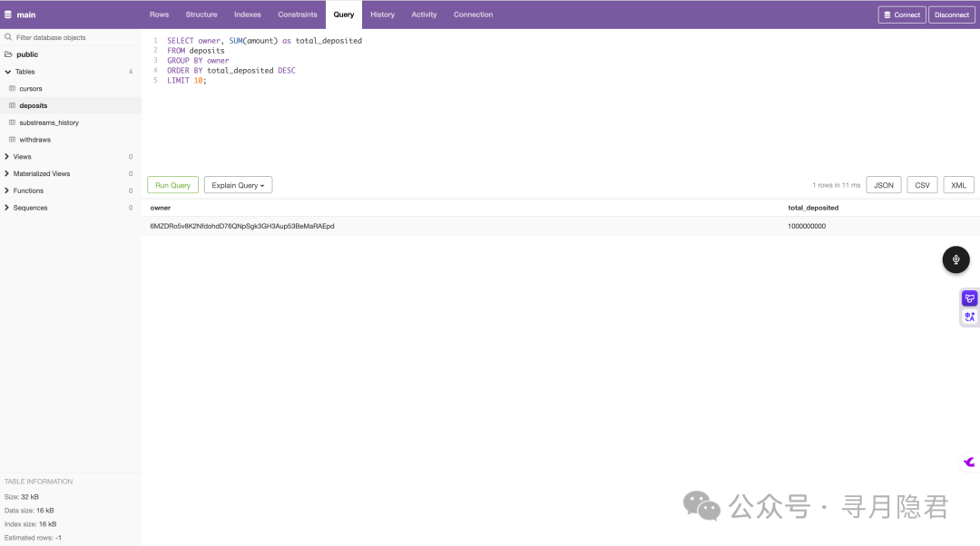
Task: Click the purple chat assistant icon
Action: pos(969,298)
